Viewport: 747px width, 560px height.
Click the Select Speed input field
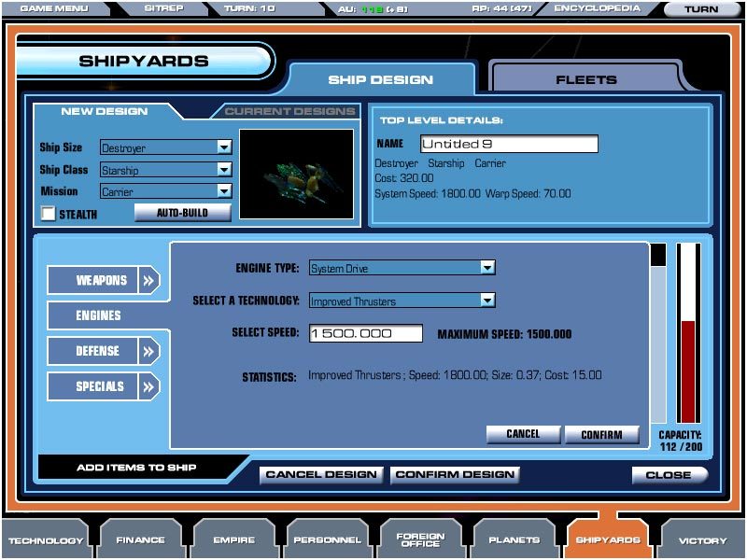(364, 333)
